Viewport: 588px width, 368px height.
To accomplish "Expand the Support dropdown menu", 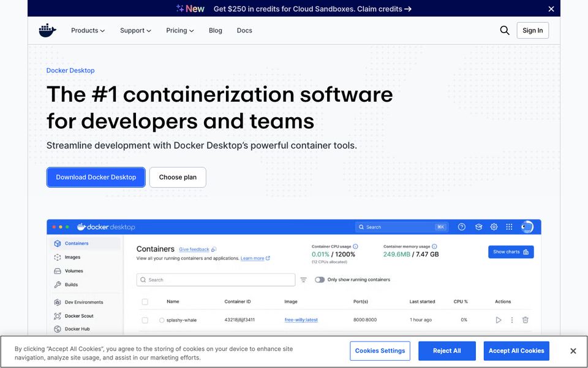I will [x=135, y=31].
